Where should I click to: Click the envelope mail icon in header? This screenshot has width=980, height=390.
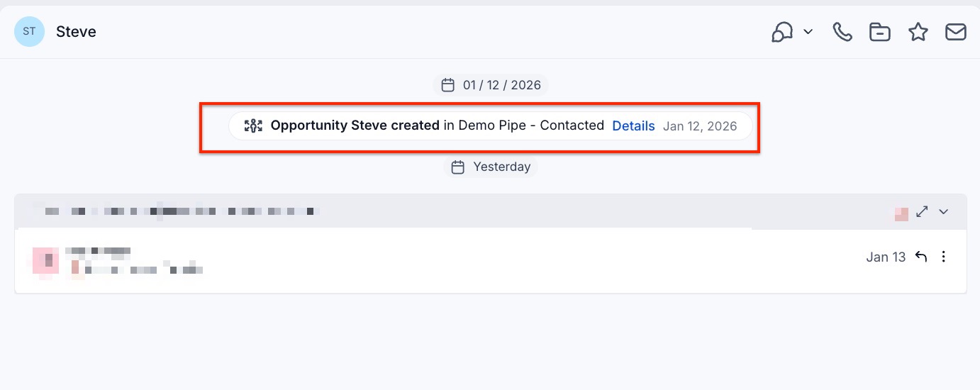[956, 32]
